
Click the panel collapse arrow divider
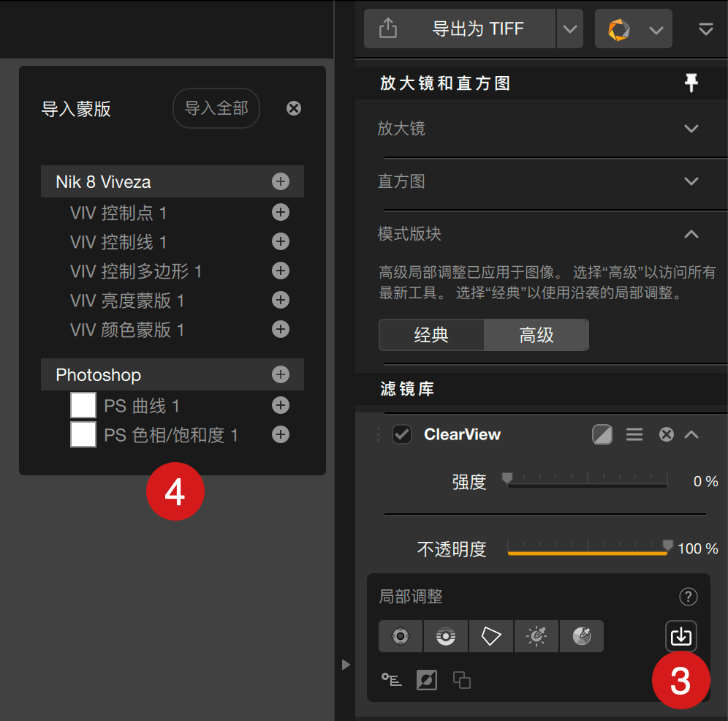click(346, 664)
